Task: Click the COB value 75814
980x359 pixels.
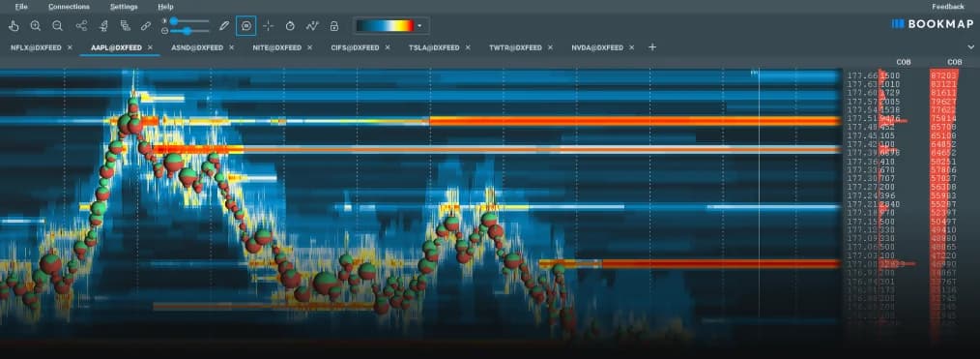Action: point(943,118)
